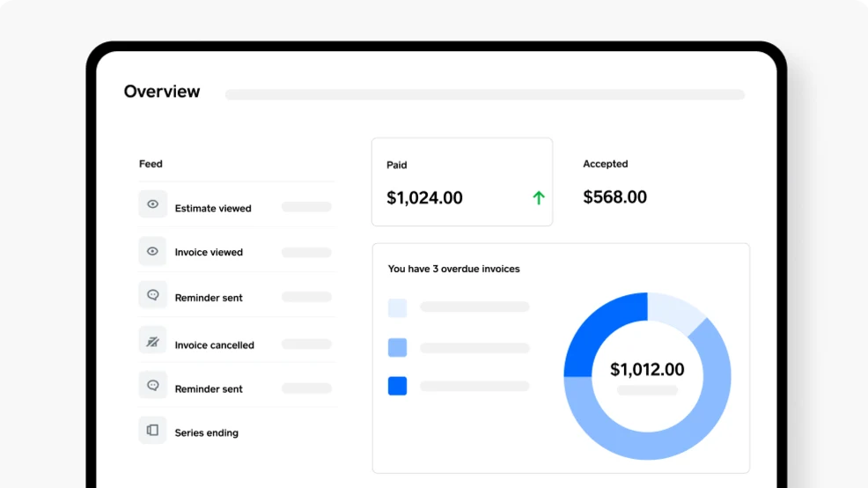Select the Accepted $568.00 summary
Image resolution: width=868 pixels, height=488 pixels.
click(615, 183)
